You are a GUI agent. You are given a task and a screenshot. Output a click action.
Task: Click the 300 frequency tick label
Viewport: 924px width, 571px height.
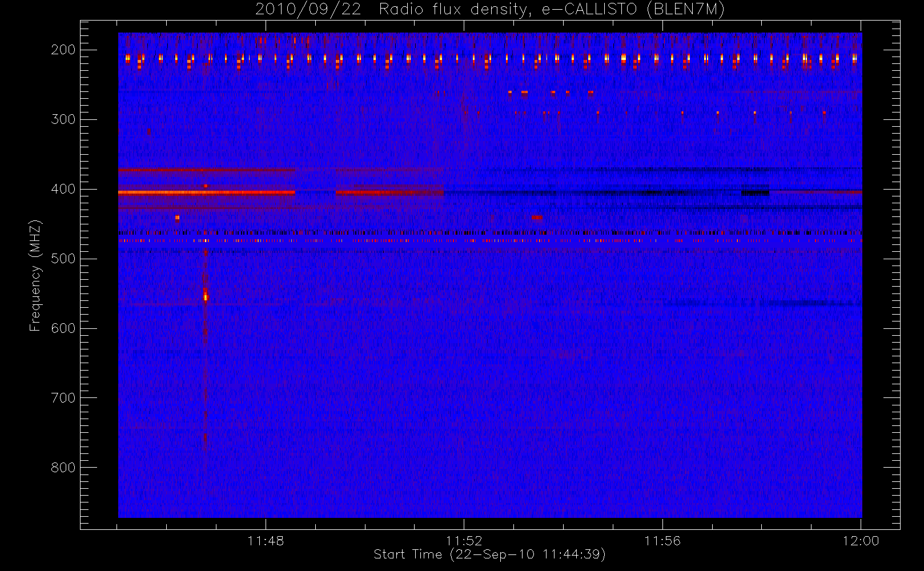(63, 119)
